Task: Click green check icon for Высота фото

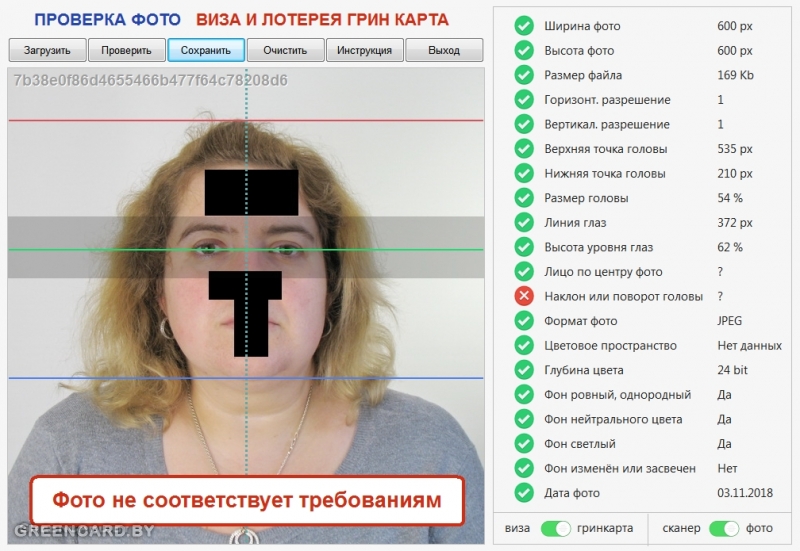Action: (x=524, y=50)
